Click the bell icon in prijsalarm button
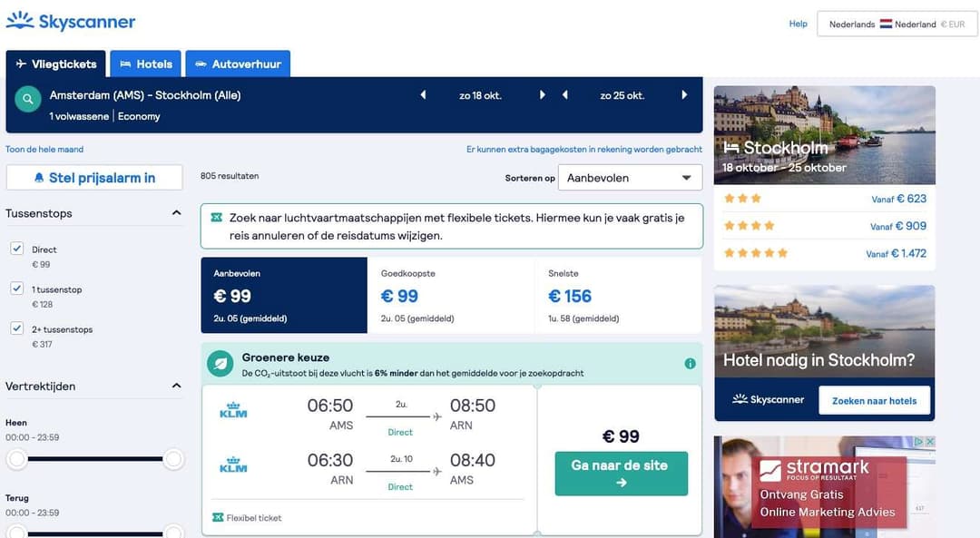This screenshot has height=538, width=980. click(x=39, y=178)
